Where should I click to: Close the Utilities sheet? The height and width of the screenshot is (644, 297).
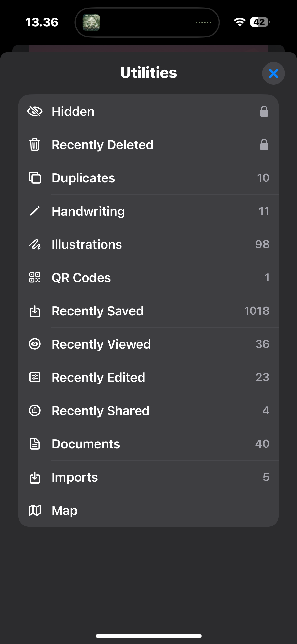[273, 73]
